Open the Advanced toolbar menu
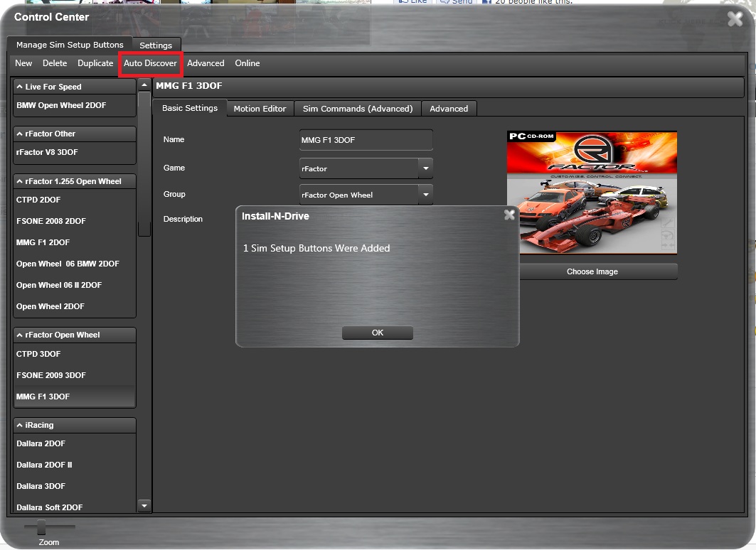756x550 pixels. (x=206, y=63)
